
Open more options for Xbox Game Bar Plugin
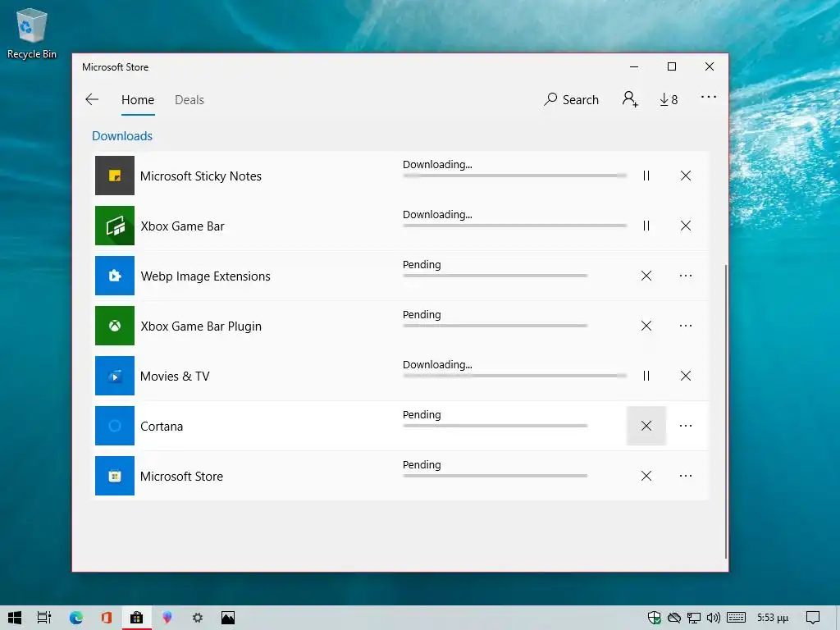pyautogui.click(x=685, y=326)
